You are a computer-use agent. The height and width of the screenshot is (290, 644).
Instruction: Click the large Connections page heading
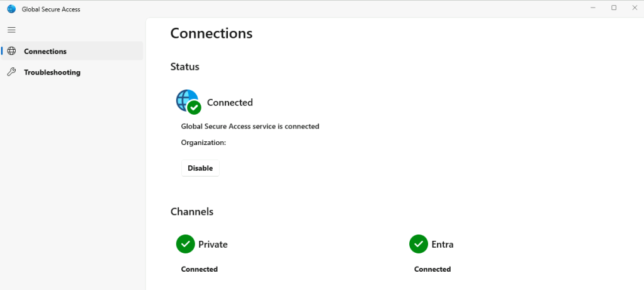(212, 33)
